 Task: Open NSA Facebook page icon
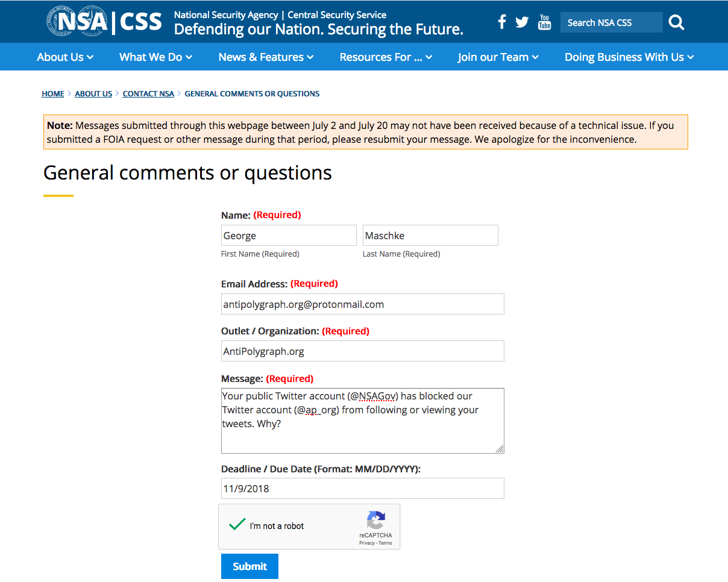(502, 22)
